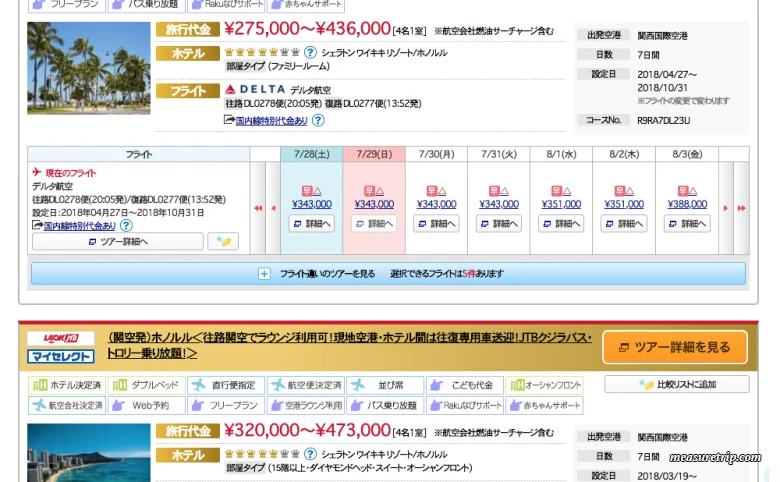Open the (関空発)ホノルル tour title link

pyautogui.click(x=349, y=345)
